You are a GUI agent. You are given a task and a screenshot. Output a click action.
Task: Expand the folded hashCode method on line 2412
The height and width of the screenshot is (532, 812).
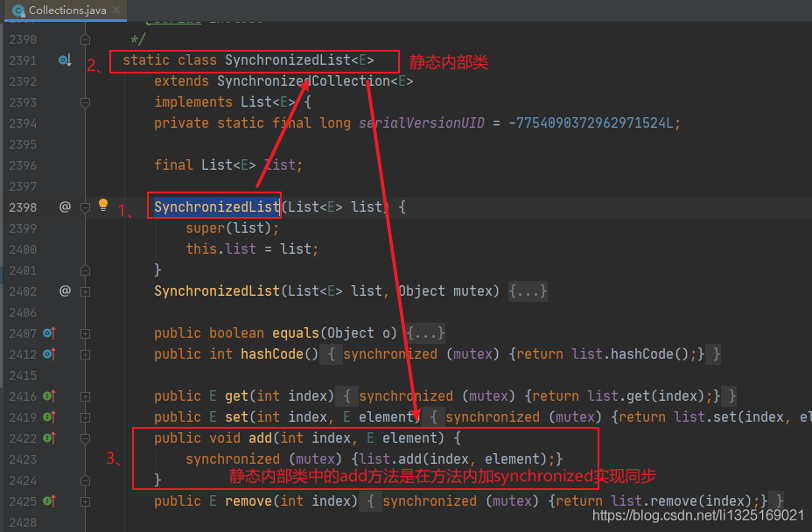point(86,355)
